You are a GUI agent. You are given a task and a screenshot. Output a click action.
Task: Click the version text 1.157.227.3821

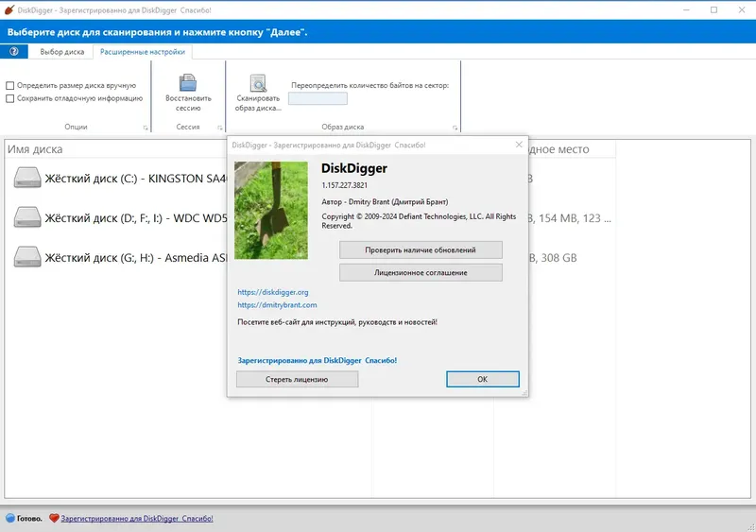tap(344, 185)
